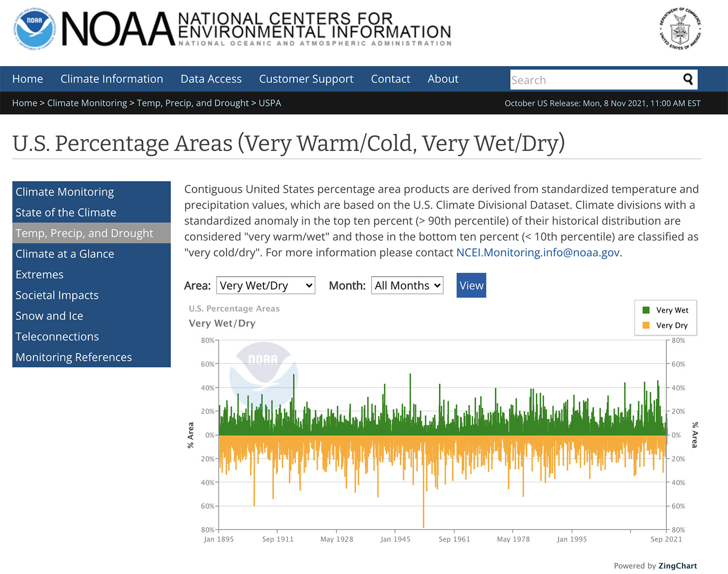Select Snow and Ice in the sidebar
Image resolution: width=728 pixels, height=574 pixels.
(50, 316)
